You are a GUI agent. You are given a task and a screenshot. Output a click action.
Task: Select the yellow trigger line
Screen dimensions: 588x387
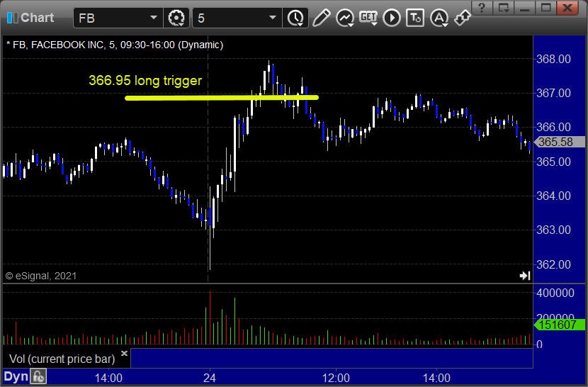point(222,98)
